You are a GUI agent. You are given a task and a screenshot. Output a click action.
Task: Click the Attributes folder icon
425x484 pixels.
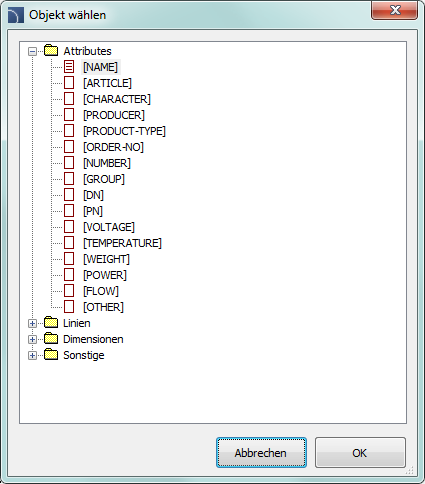[51, 51]
